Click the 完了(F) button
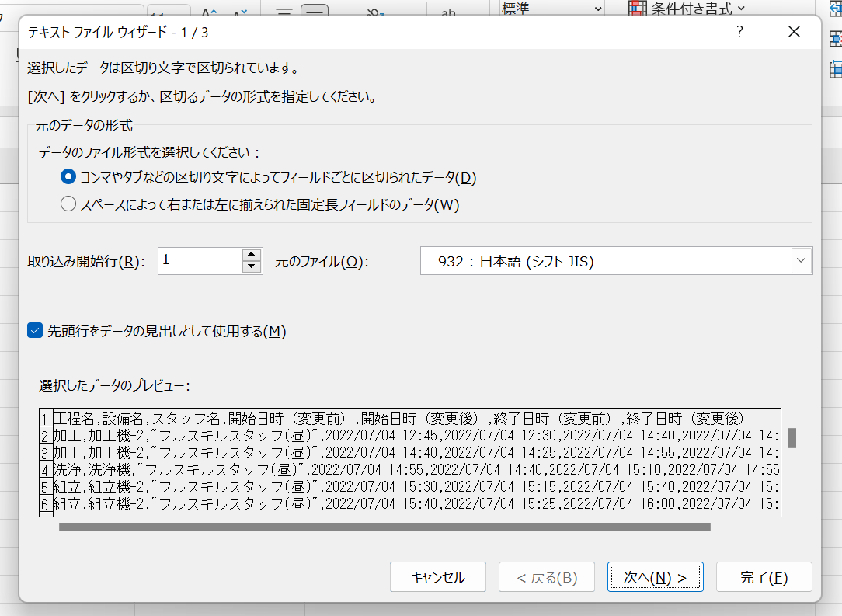 pyautogui.click(x=764, y=577)
